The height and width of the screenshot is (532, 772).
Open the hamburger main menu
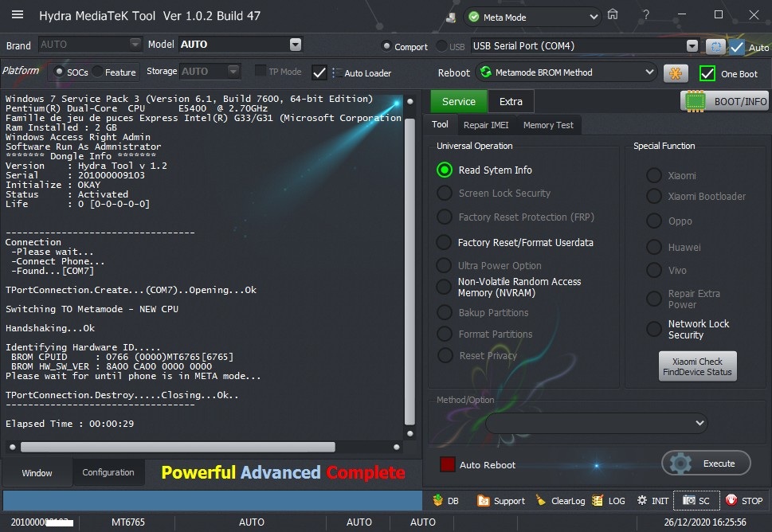18,15
